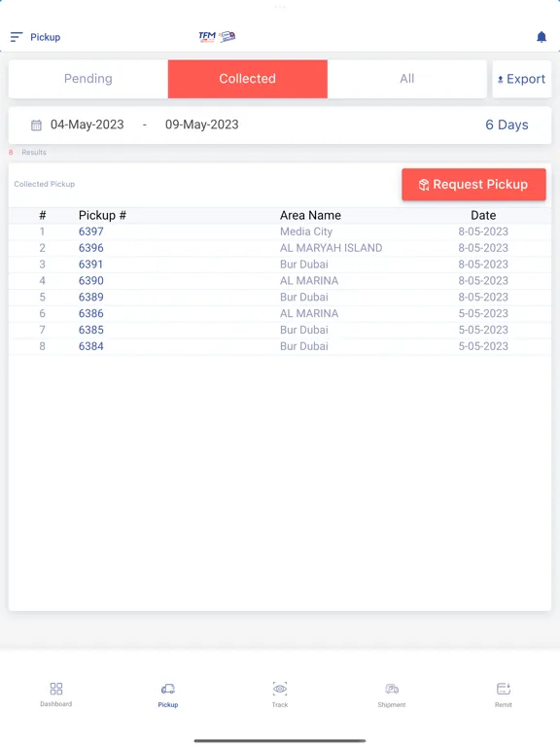The width and height of the screenshot is (560, 747).
Task: Select the AL MARYAH ISLAND cell
Action: (331, 248)
